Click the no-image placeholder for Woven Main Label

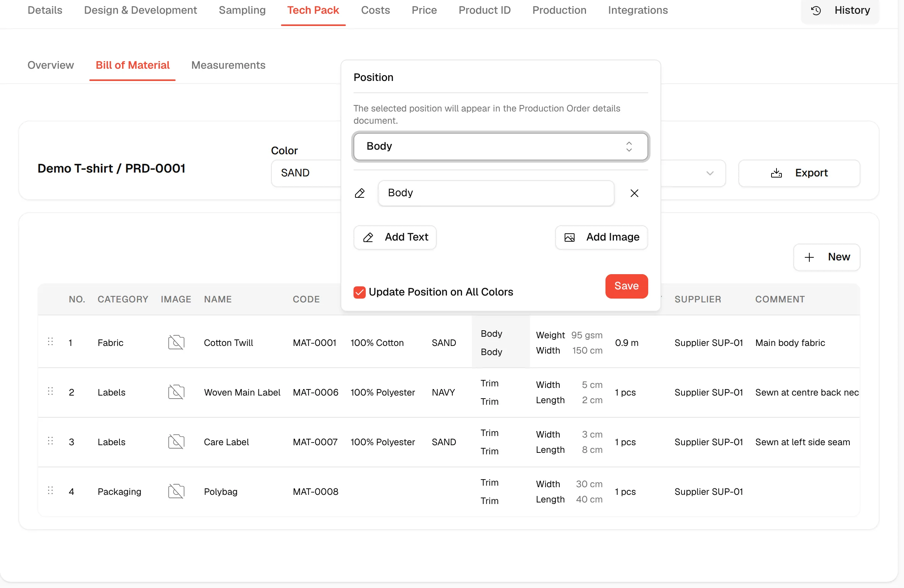click(x=176, y=392)
